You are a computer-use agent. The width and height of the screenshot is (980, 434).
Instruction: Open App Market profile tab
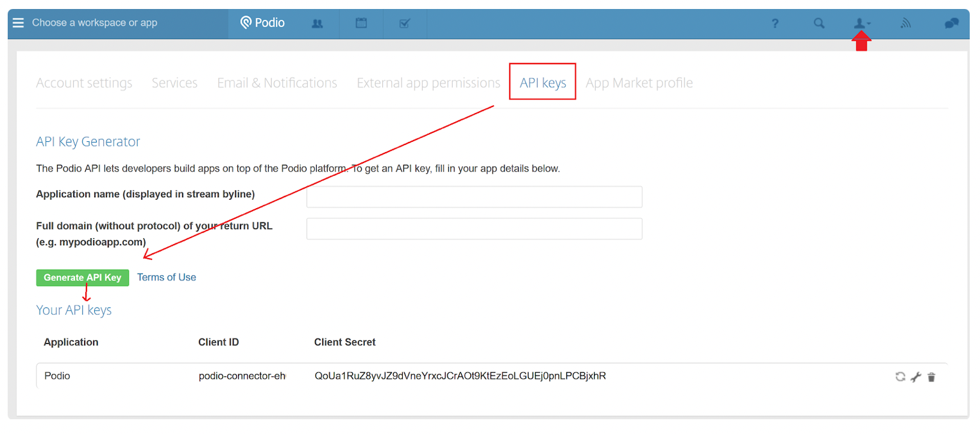point(639,83)
